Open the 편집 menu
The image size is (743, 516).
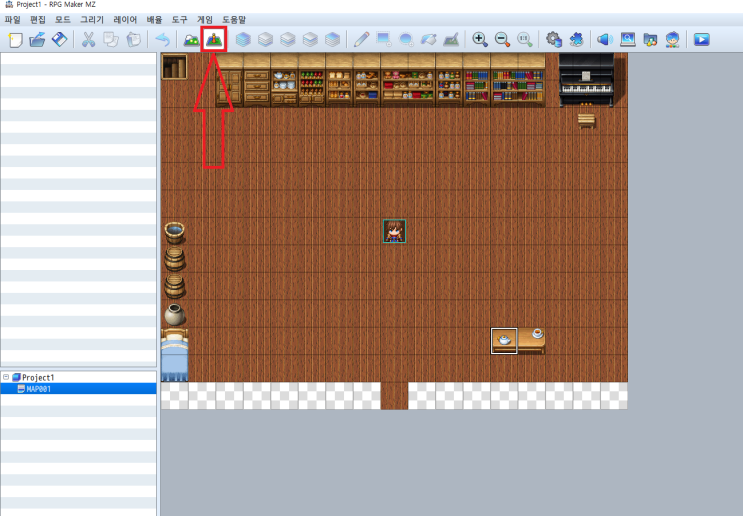tap(37, 19)
